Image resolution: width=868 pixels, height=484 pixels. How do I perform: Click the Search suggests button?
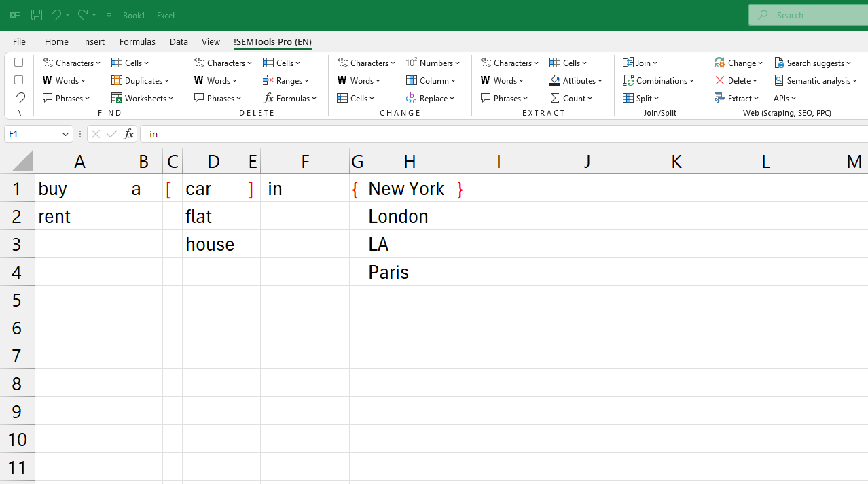point(812,63)
